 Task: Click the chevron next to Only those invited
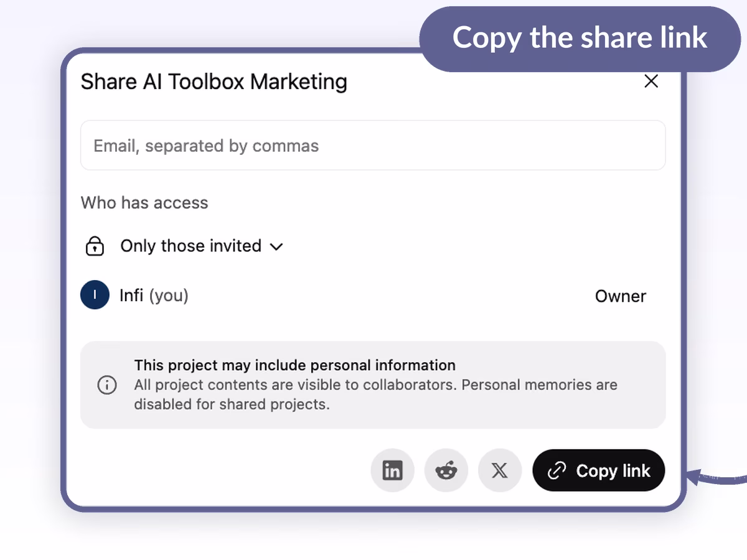click(x=276, y=247)
